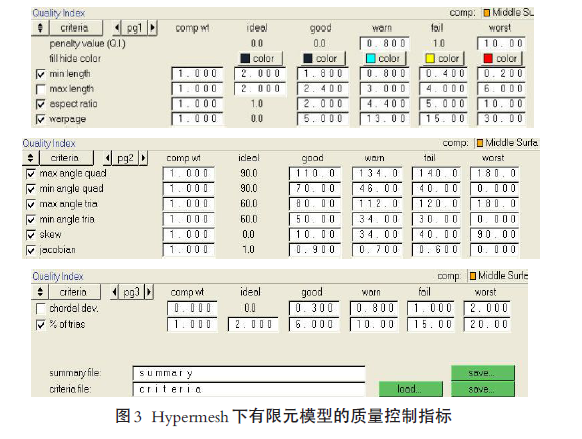This screenshot has width=582, height=439.
Task: Edit min angle quad warn value 46.00
Action: [377, 189]
